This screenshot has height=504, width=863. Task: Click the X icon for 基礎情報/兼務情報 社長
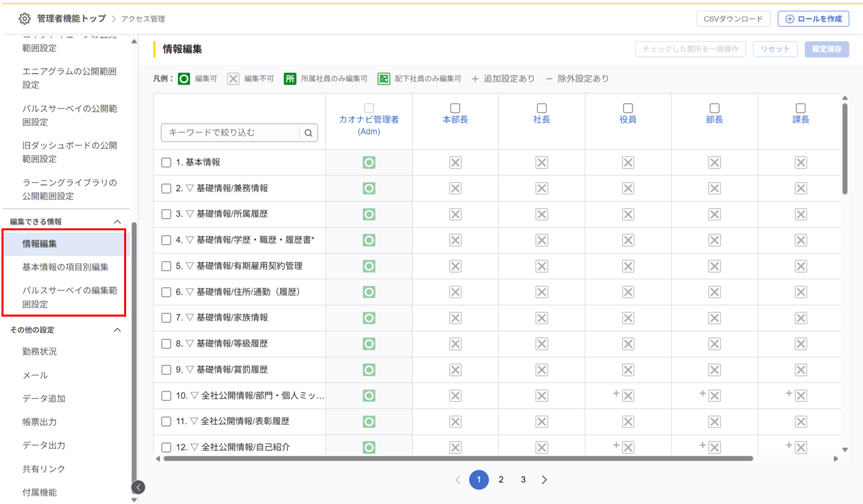click(542, 188)
